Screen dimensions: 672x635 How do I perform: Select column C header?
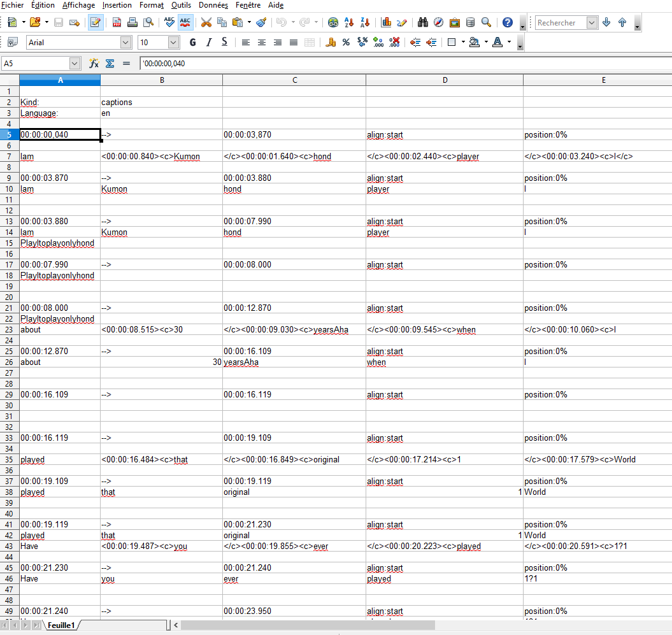(x=294, y=80)
